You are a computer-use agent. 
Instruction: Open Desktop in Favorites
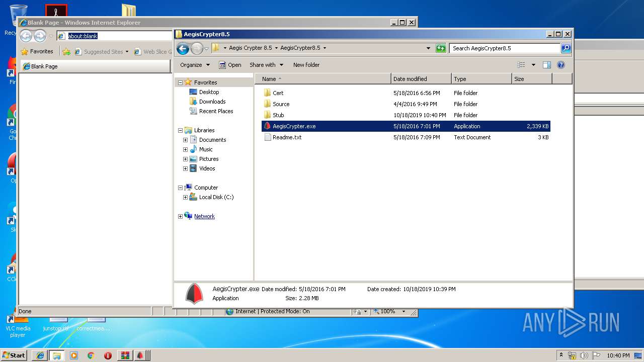point(209,92)
